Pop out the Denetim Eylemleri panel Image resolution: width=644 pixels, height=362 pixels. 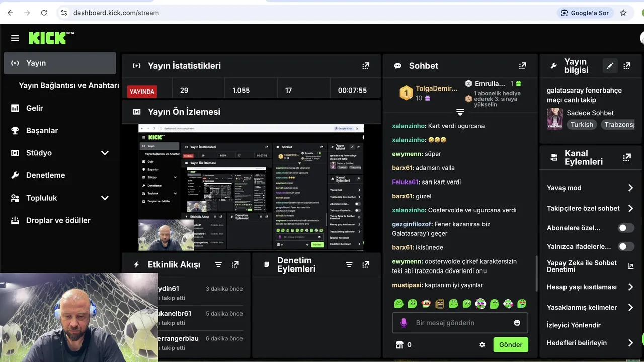(366, 264)
